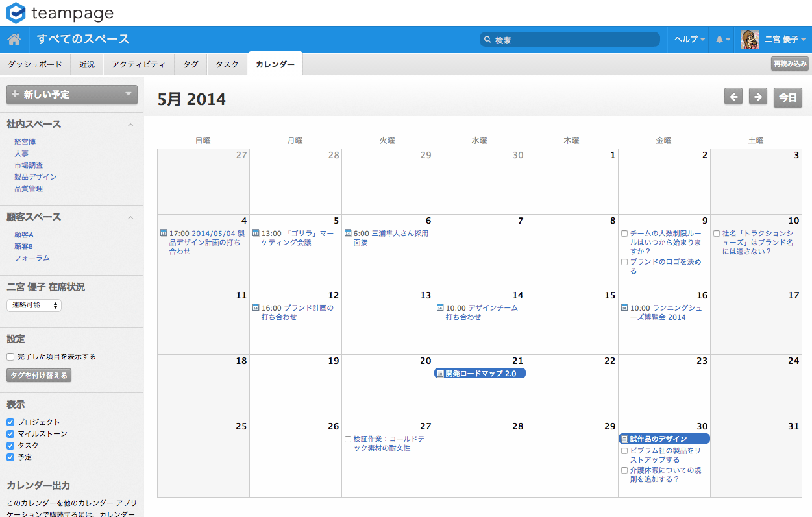Open the ヘルプ menu

pos(689,40)
